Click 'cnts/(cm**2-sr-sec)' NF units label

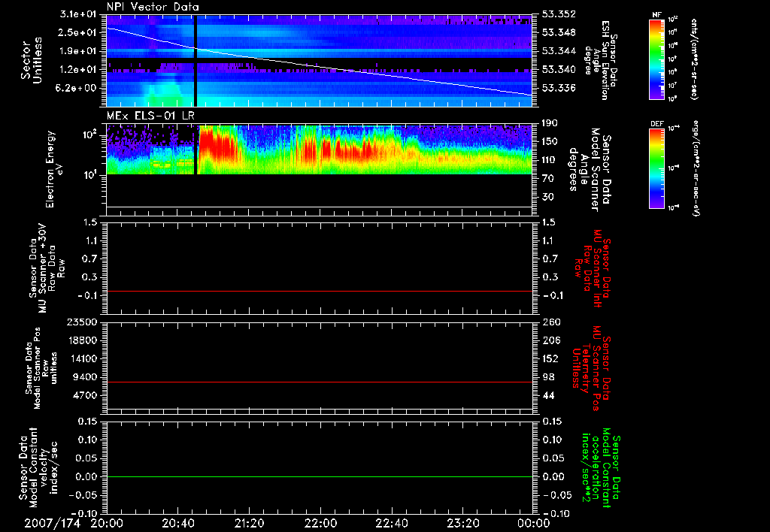694,59
